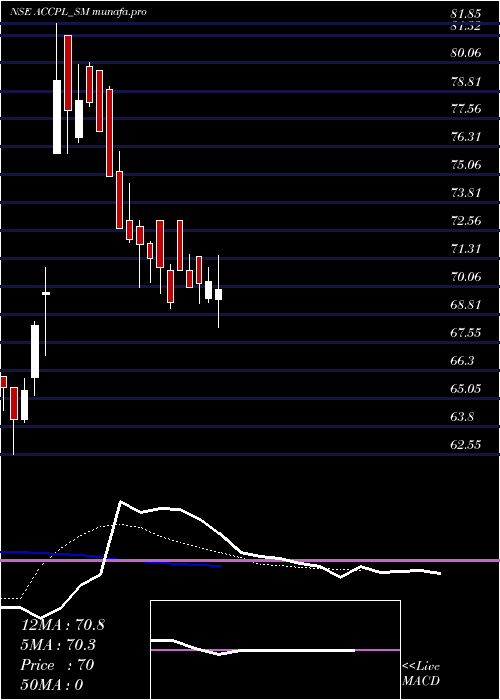
Task: Click the 71.31 price axis label
Action: [466, 249]
